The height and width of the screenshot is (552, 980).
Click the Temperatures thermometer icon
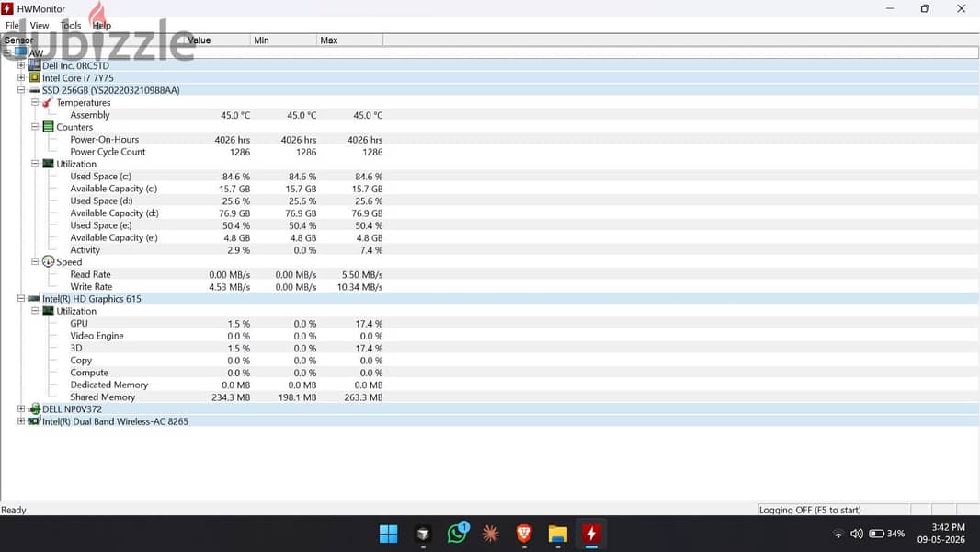(48, 102)
